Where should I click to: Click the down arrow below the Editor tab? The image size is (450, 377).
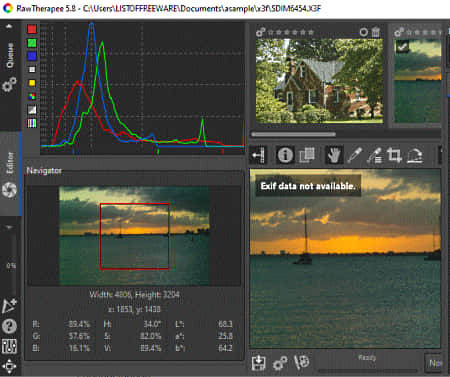(9, 227)
